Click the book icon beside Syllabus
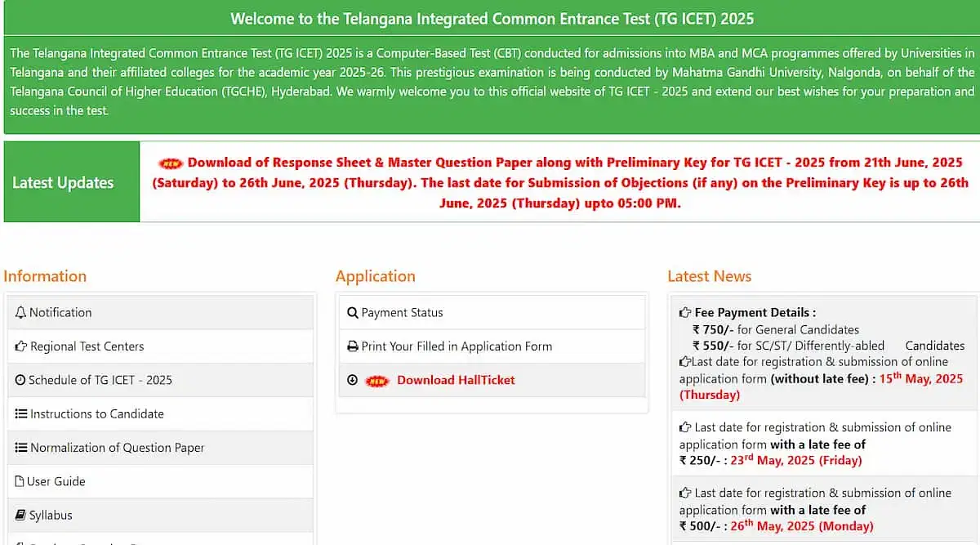Screen dimensions: 980x545 pyautogui.click(x=21, y=516)
